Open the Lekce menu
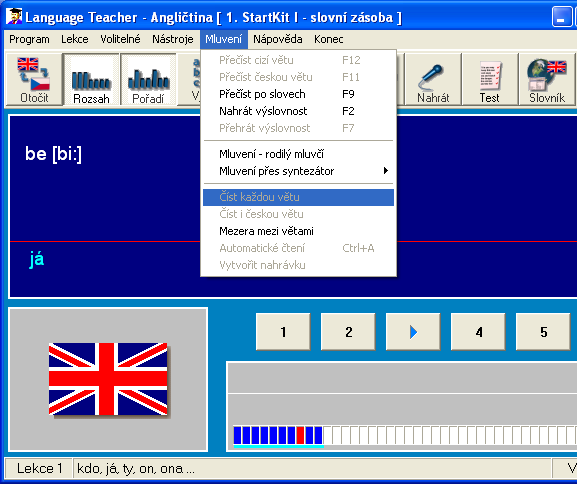This screenshot has width=577, height=484. point(75,39)
